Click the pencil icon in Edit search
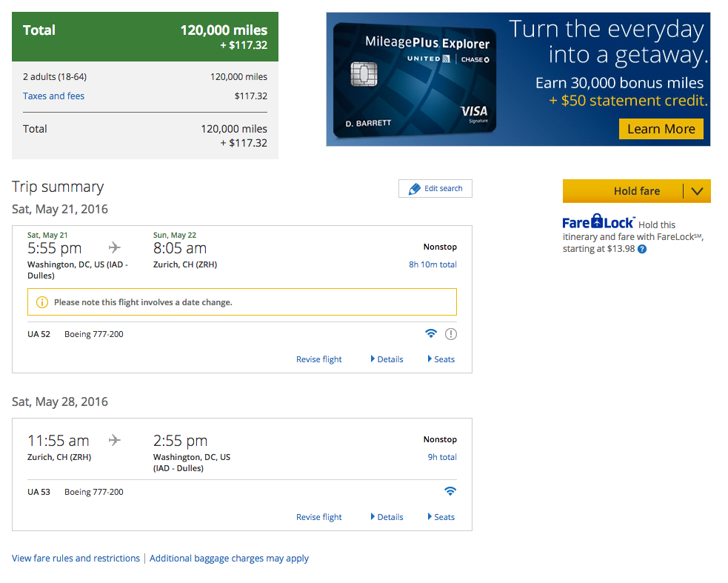 414,189
